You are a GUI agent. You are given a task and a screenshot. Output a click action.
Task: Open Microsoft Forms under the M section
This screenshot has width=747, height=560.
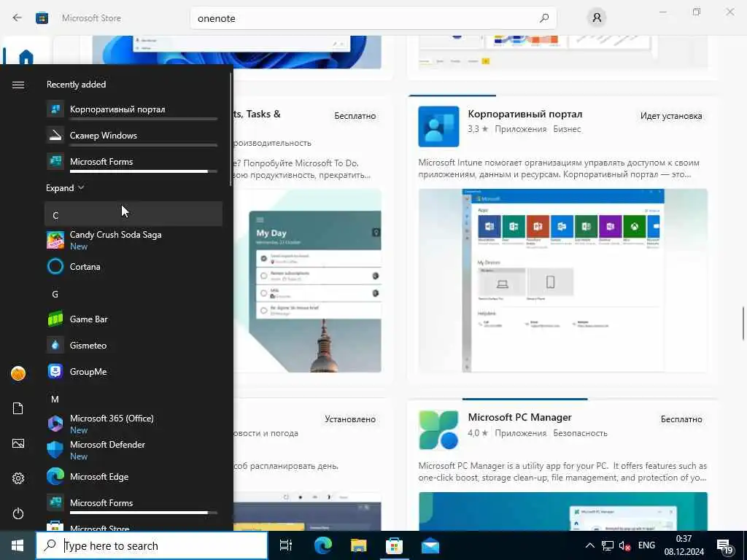[133, 503]
